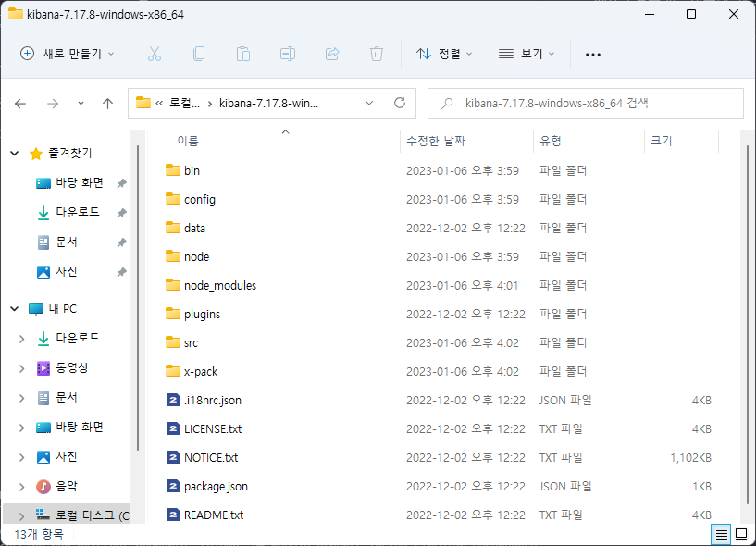Click the 1,102KB size value
Image resolution: width=756 pixels, height=546 pixels.
click(690, 458)
